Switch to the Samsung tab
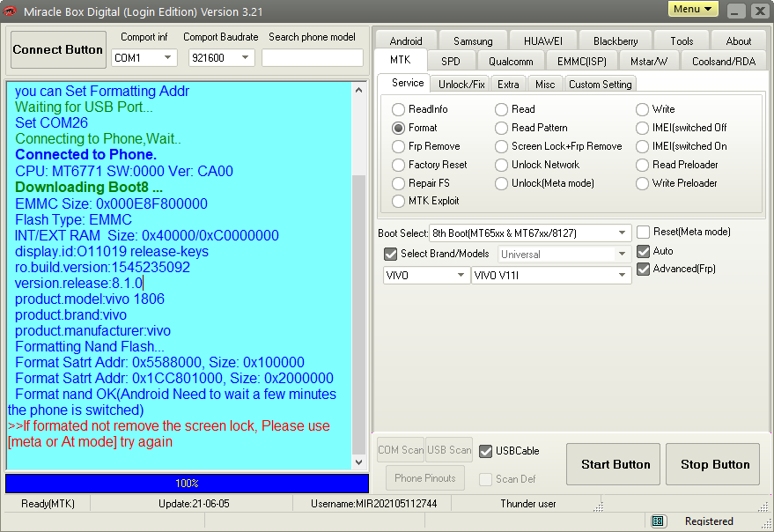 coord(473,41)
